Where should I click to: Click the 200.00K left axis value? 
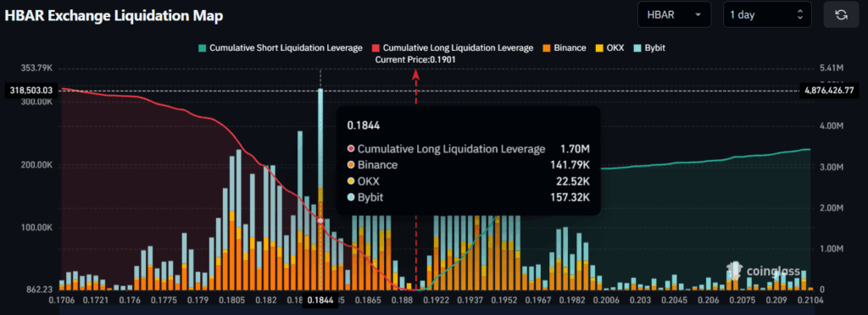pyautogui.click(x=36, y=165)
